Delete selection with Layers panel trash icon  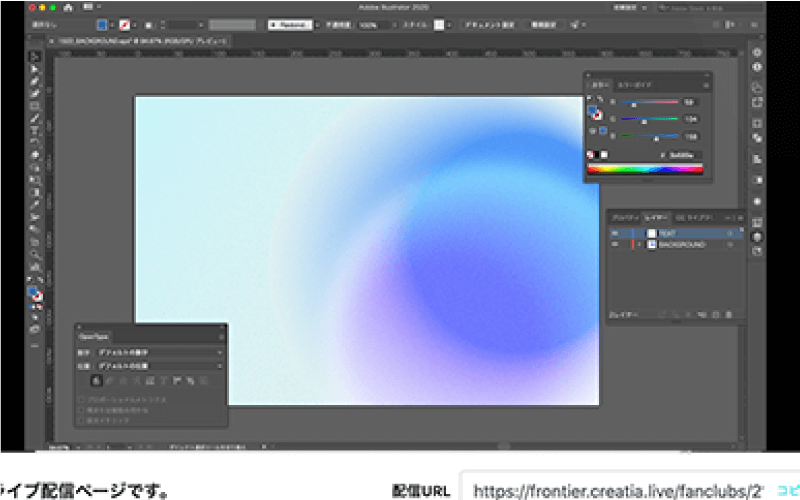point(729,315)
